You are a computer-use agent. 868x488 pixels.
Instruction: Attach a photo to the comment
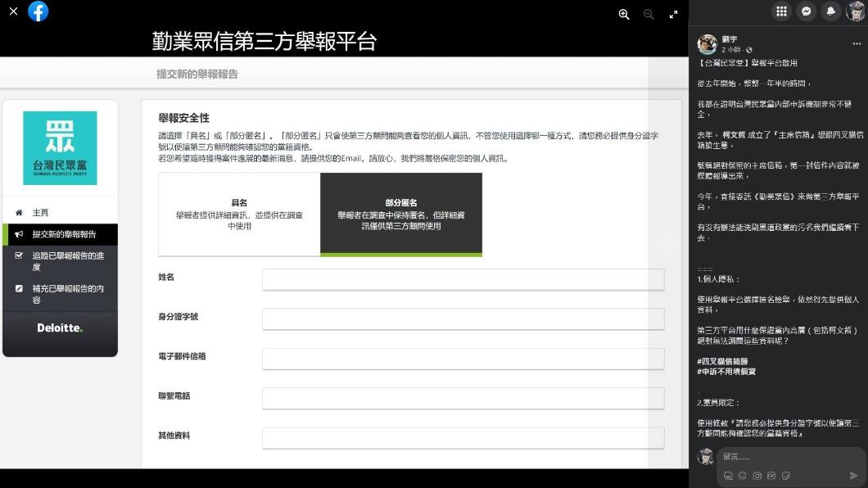click(x=757, y=476)
